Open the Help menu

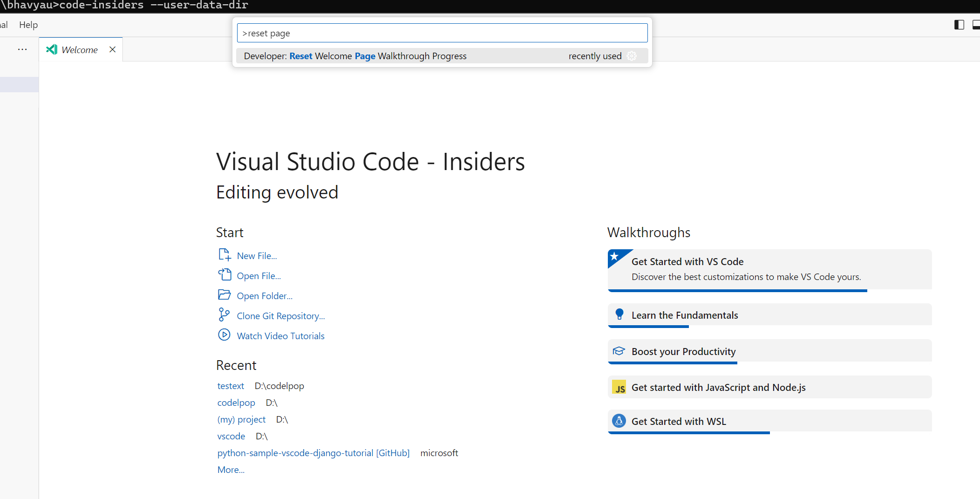click(x=28, y=25)
